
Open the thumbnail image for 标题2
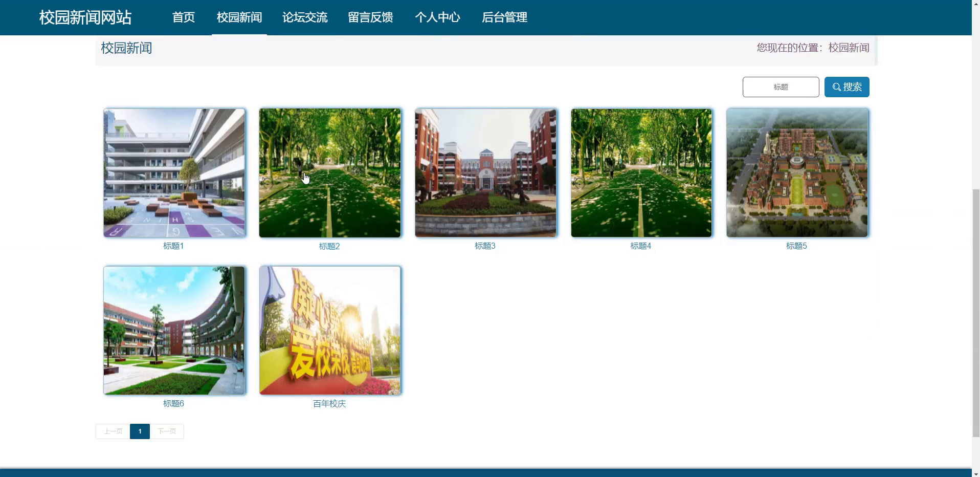tap(330, 173)
